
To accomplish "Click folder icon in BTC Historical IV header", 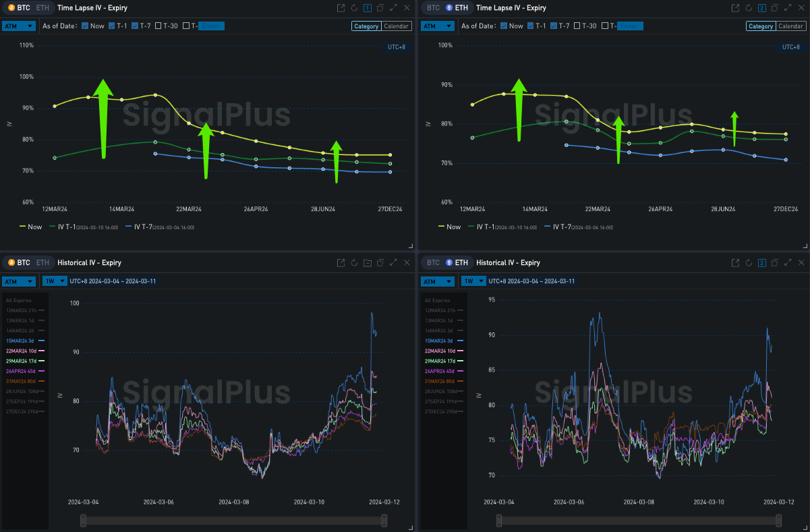I will coord(368,263).
